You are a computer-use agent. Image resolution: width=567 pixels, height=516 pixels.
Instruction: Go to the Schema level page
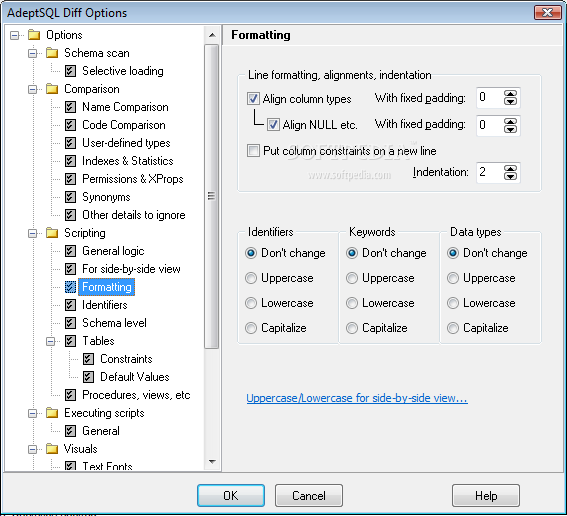point(114,323)
